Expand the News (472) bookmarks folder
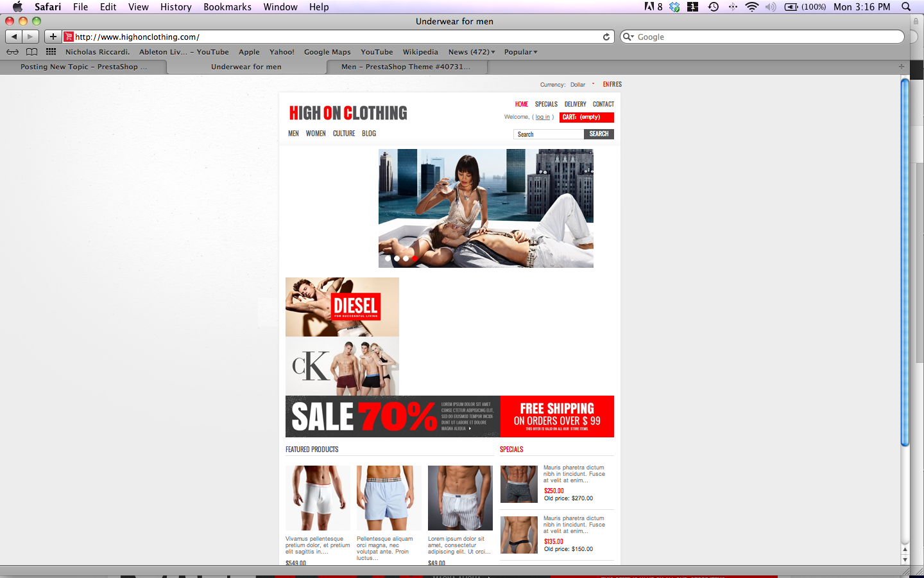The height and width of the screenshot is (578, 924). [x=472, y=52]
